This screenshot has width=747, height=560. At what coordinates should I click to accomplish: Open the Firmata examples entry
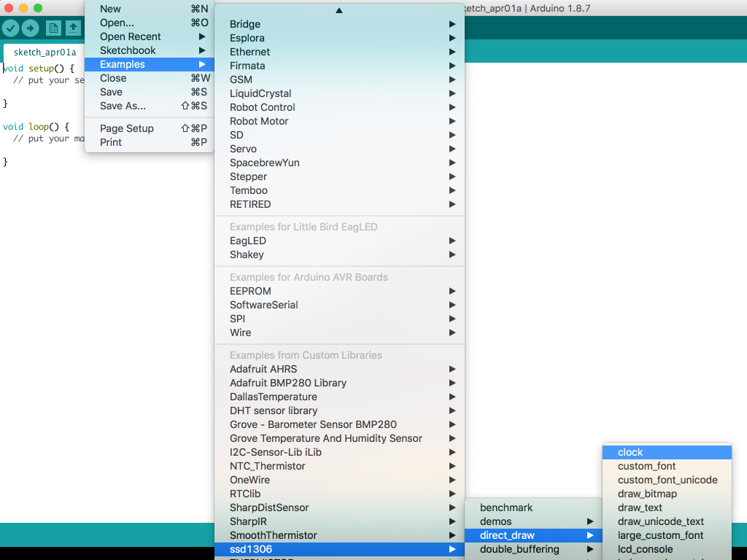point(340,66)
